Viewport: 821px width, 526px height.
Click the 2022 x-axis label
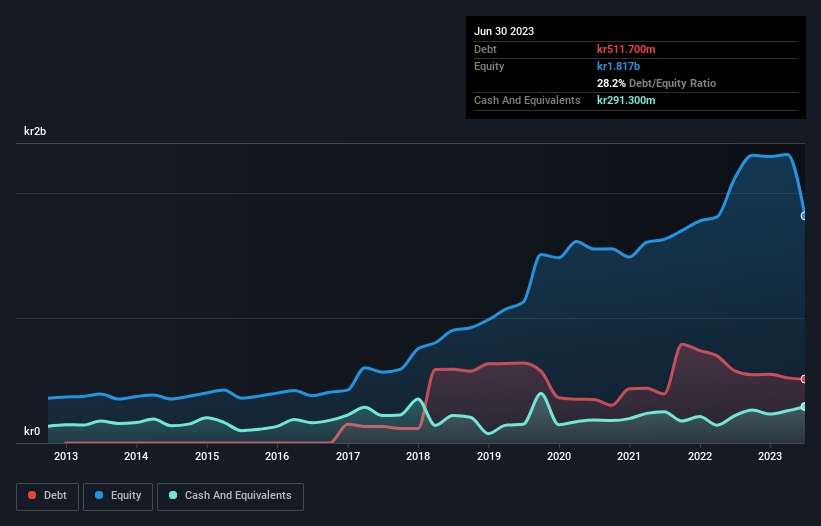(700, 456)
